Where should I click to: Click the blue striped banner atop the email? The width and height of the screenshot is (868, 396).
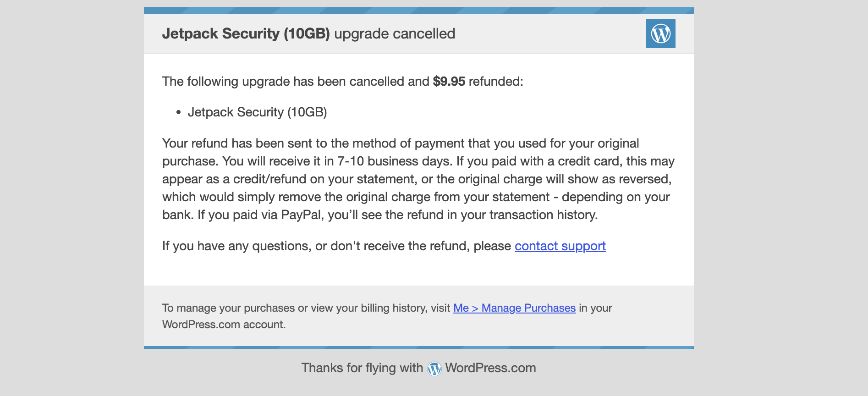pyautogui.click(x=418, y=11)
